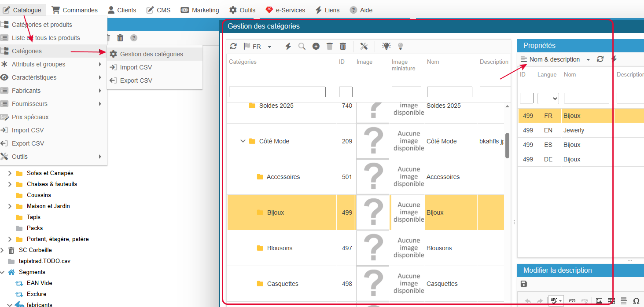The image size is (644, 307).
Task: Open the Commandes menu
Action: coord(74,10)
